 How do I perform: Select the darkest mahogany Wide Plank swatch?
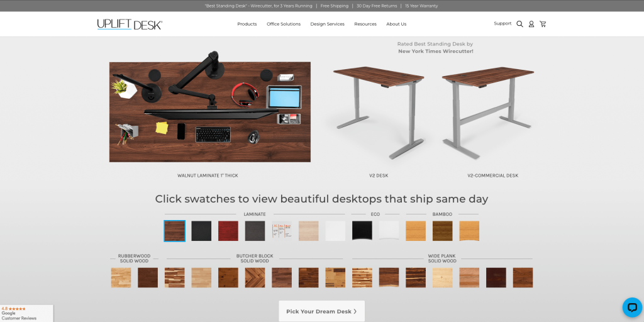click(x=496, y=277)
